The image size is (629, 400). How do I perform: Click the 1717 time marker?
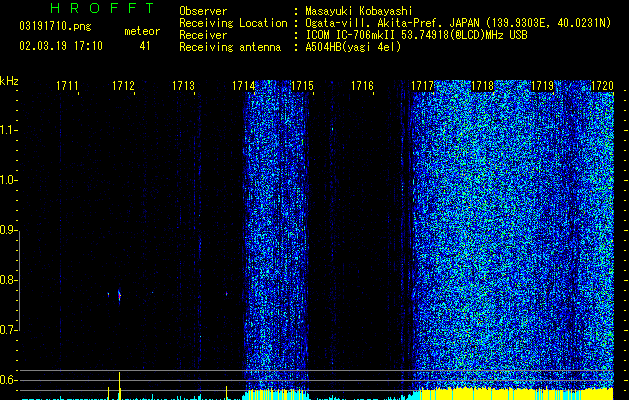(x=422, y=86)
